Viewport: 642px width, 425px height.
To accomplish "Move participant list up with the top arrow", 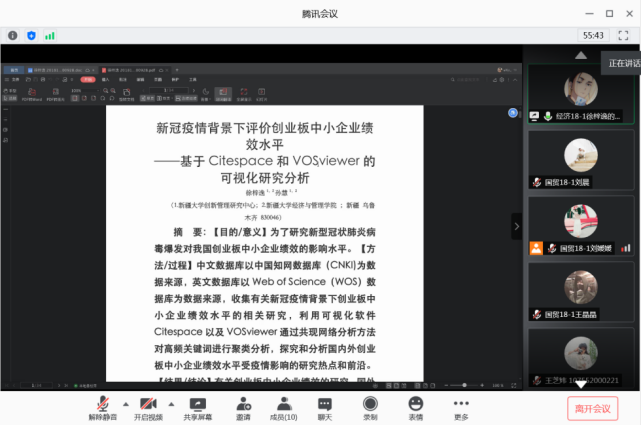I will point(581,55).
